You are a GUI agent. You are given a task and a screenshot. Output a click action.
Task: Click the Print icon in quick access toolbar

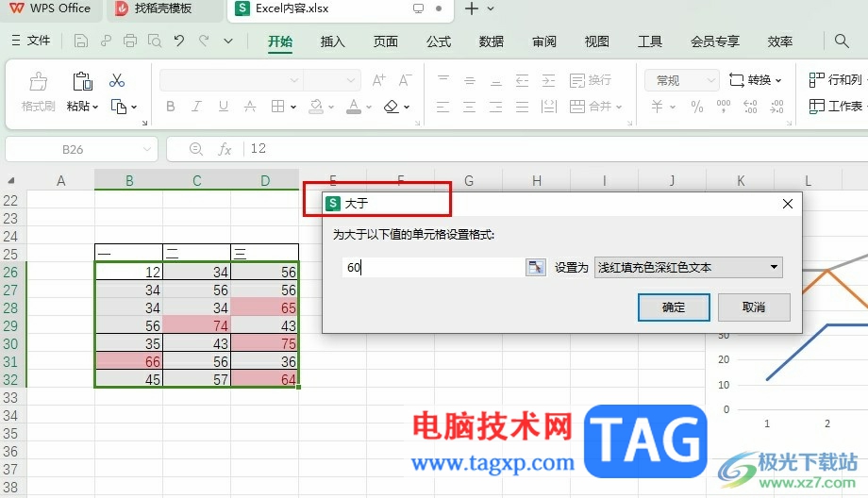130,41
